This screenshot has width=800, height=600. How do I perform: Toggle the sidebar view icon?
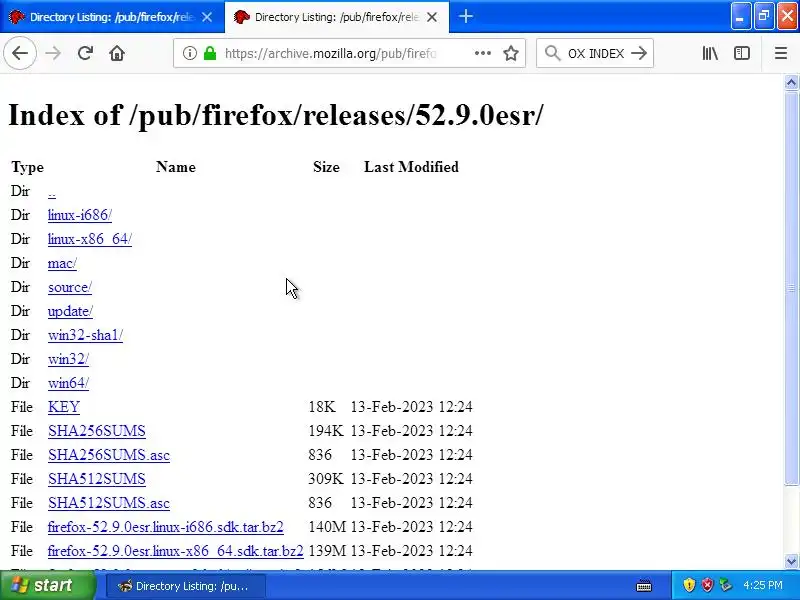click(x=741, y=53)
